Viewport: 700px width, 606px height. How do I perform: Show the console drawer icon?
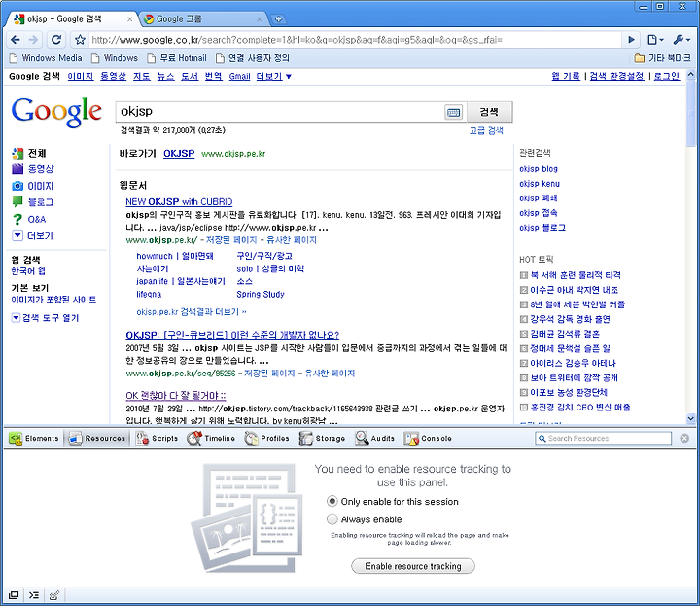tap(34, 595)
